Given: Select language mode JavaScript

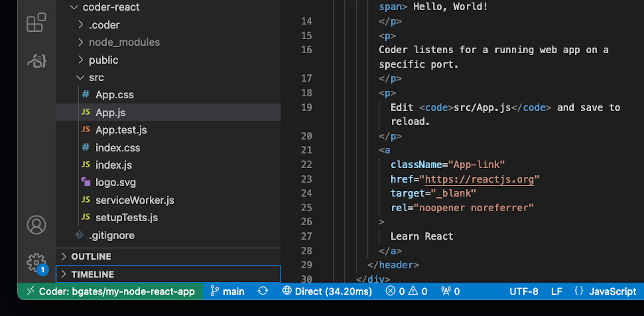Looking at the screenshot, I should pos(612,291).
